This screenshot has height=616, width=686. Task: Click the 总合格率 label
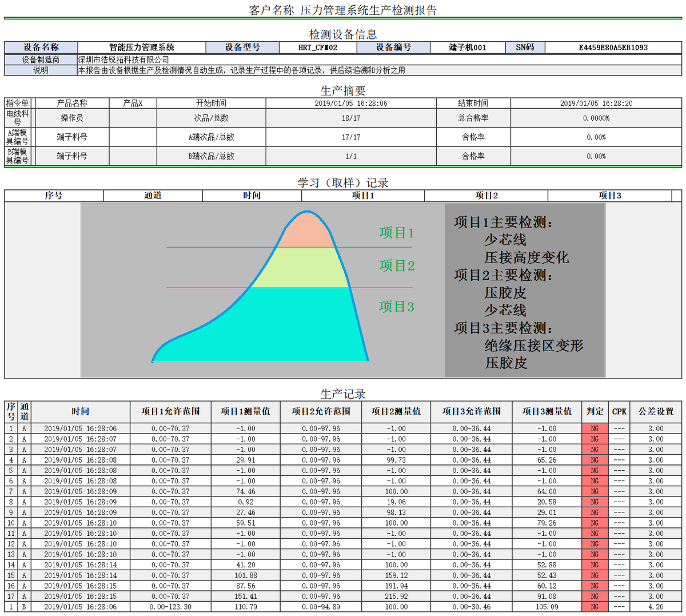click(473, 118)
